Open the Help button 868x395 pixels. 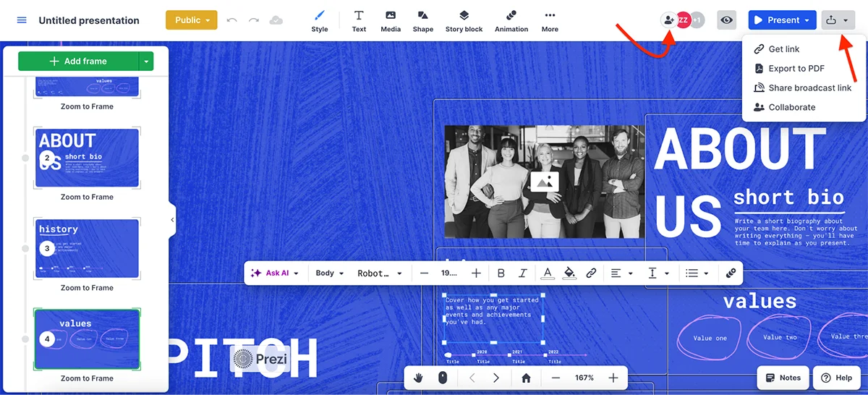click(836, 378)
